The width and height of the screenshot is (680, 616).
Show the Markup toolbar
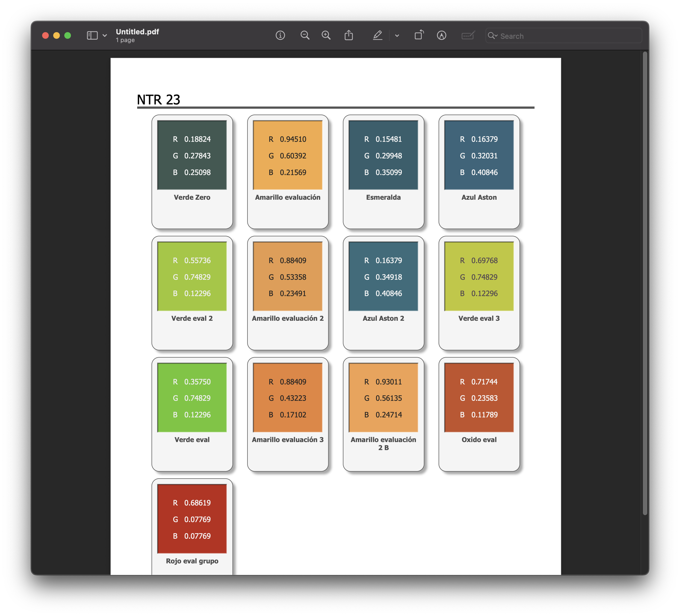pos(441,35)
